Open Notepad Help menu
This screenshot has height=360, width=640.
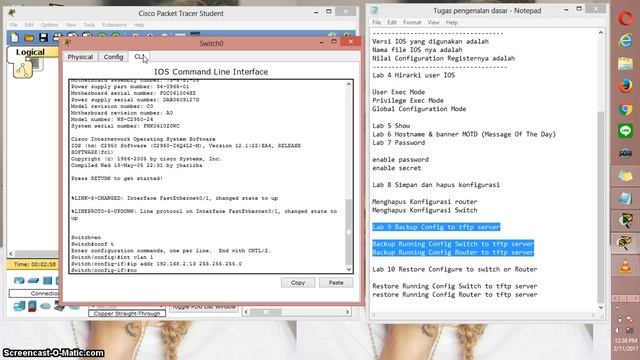click(451, 22)
